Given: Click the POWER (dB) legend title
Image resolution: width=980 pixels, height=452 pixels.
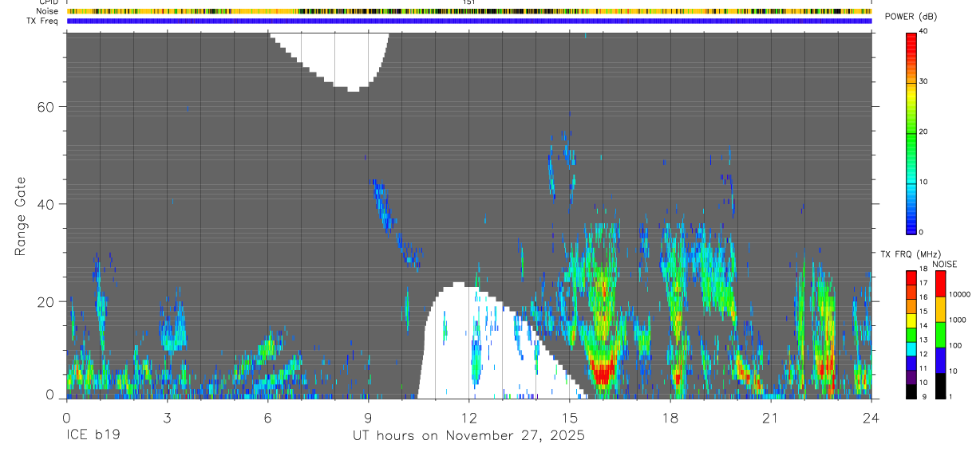Looking at the screenshot, I should [911, 18].
